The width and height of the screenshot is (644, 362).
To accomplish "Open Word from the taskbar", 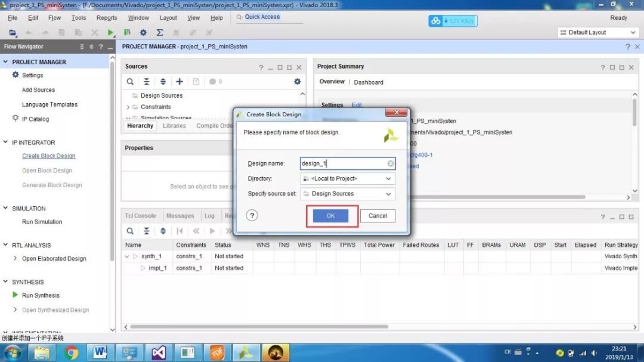I will click(100, 352).
